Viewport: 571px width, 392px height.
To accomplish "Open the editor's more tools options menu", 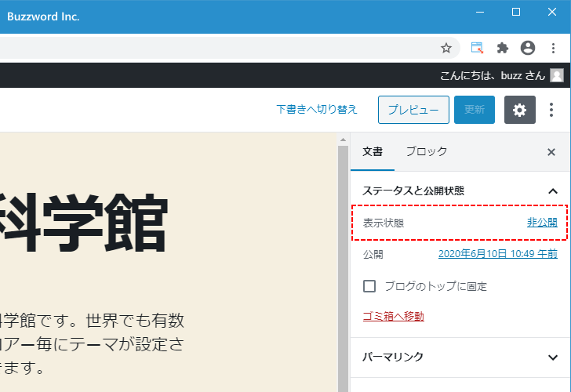I will (x=551, y=110).
